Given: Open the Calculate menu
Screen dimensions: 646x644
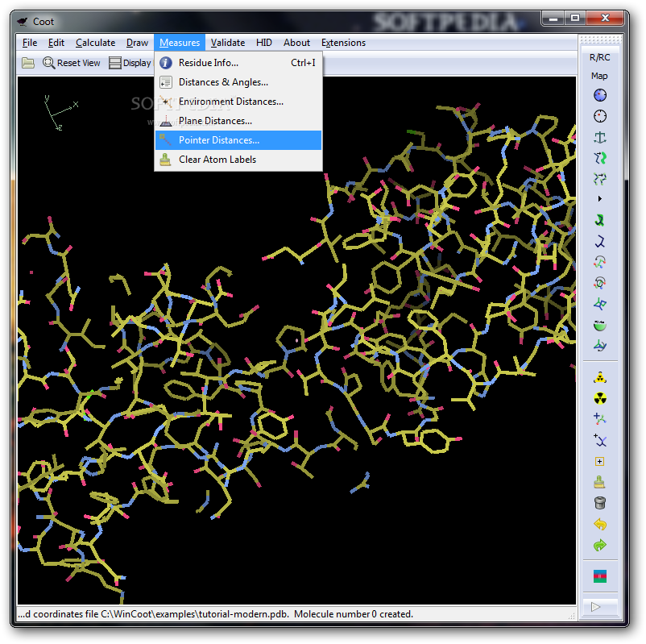Looking at the screenshot, I should click(x=96, y=43).
